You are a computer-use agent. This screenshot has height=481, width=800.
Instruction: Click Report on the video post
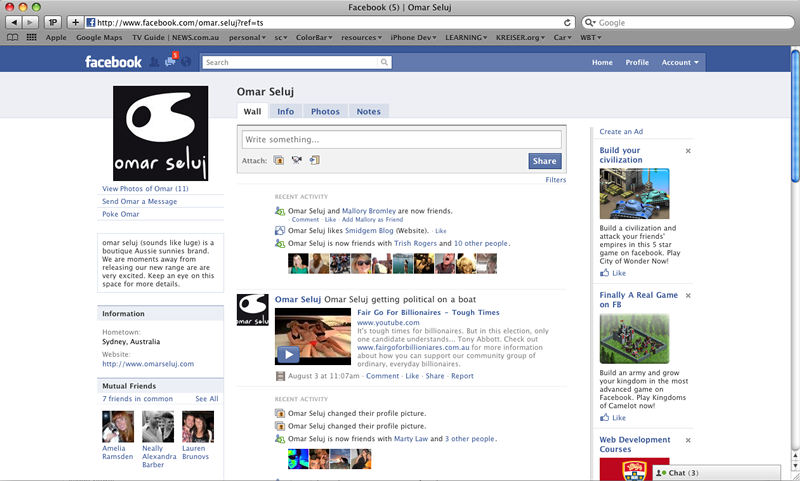pos(462,376)
